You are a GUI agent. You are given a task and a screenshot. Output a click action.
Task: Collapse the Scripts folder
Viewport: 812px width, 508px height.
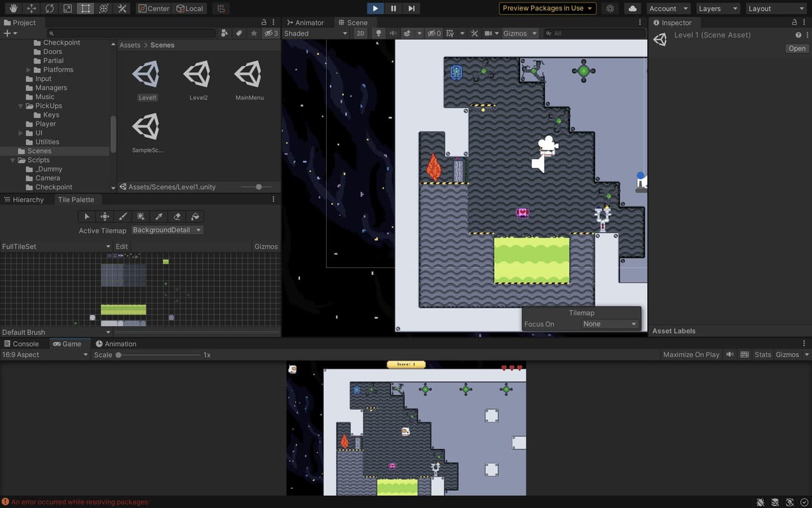tap(12, 160)
